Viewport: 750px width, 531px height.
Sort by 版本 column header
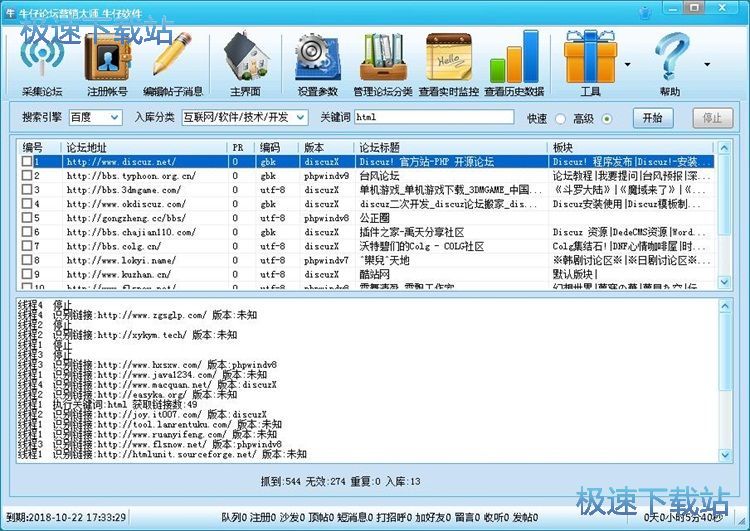pyautogui.click(x=328, y=147)
